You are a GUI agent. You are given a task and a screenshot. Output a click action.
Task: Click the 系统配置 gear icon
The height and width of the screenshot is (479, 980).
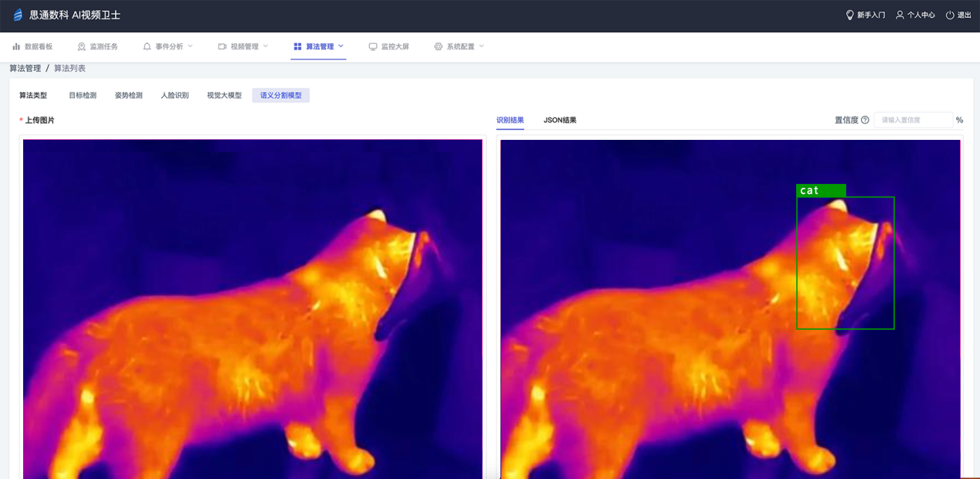pyautogui.click(x=438, y=46)
